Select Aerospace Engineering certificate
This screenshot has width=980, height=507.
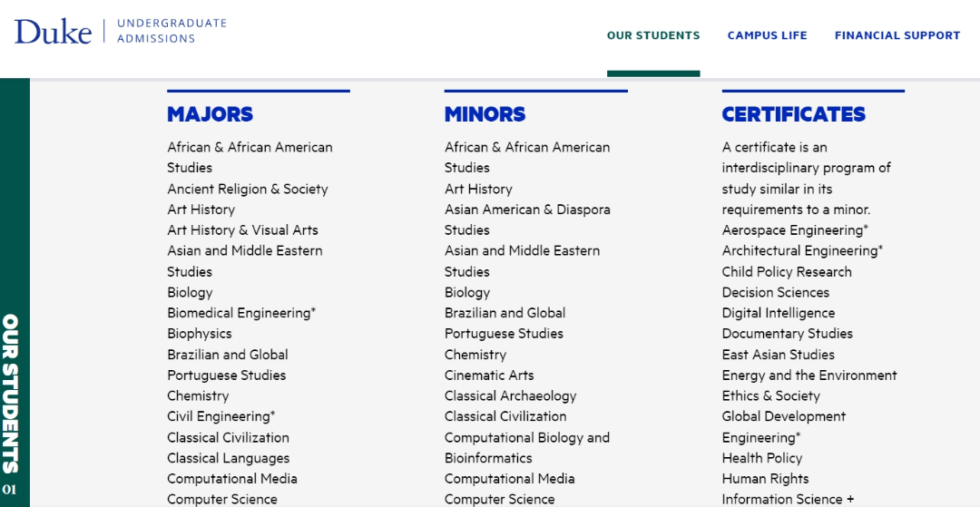click(795, 229)
